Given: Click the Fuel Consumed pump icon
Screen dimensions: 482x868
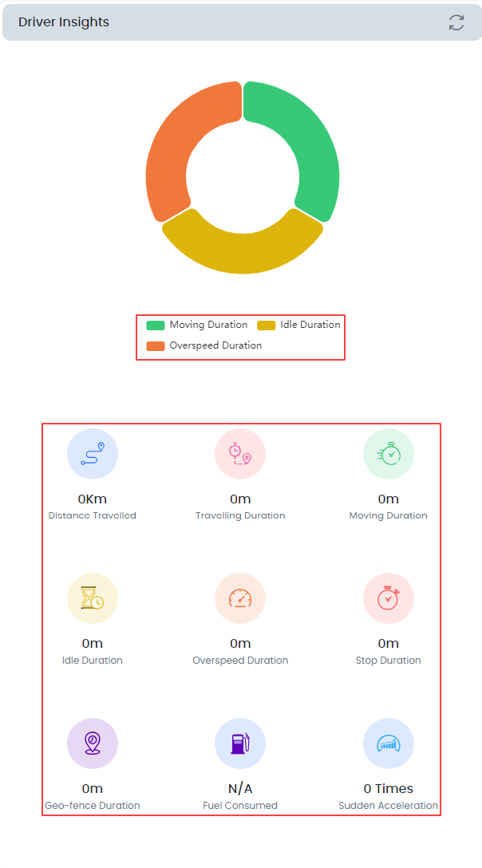Looking at the screenshot, I should coord(240,744).
